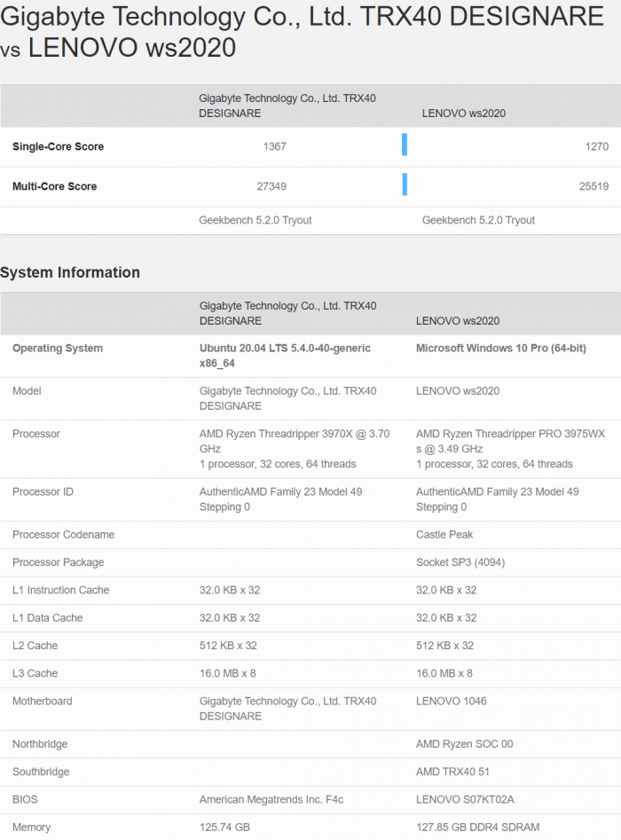Screen dimensions: 621x840
Task: Click the Single-Core Score blue comparison bar
Action: coord(405,145)
